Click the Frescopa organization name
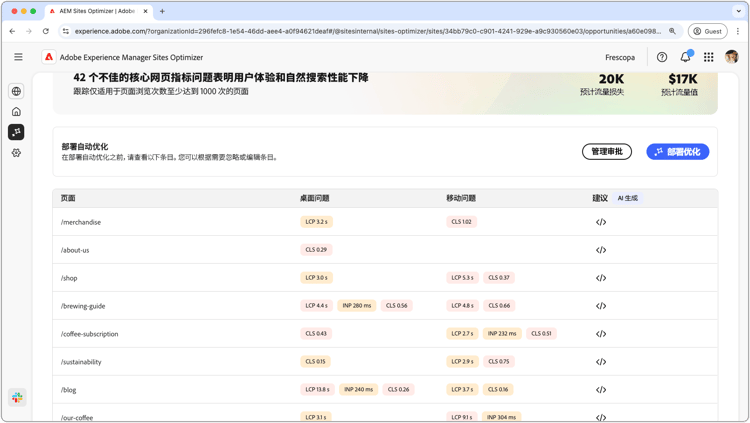 [x=620, y=57]
